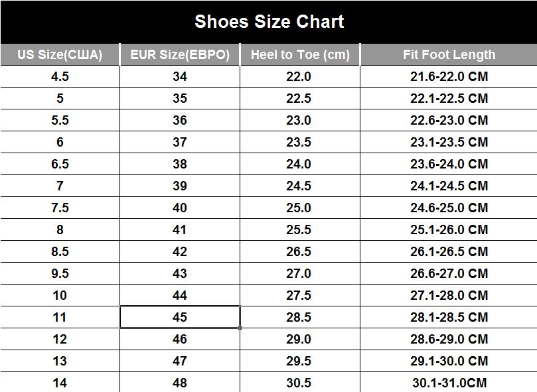Click the Heel to Toe (cm) header

pyautogui.click(x=299, y=54)
